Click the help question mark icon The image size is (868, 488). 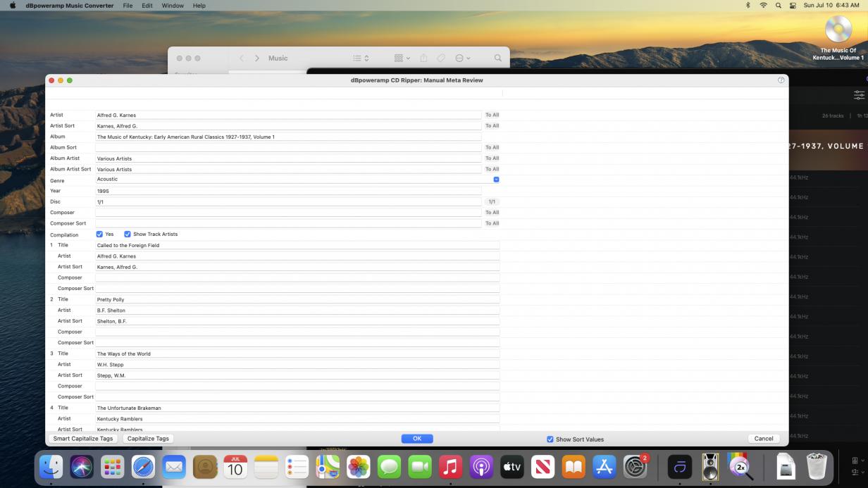pos(781,80)
